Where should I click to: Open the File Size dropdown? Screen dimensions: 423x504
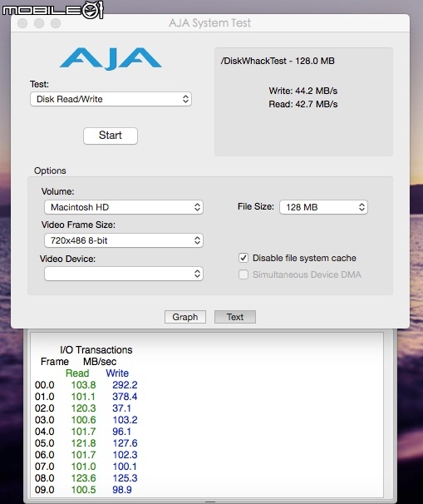[323, 207]
